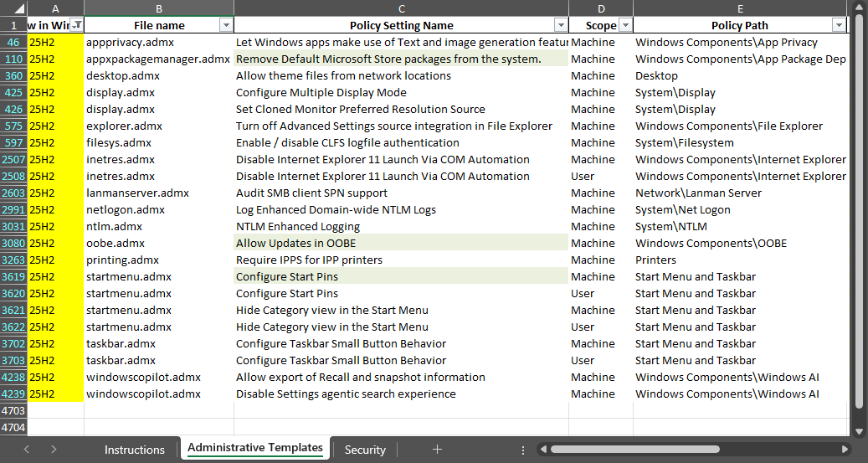This screenshot has width=868, height=463.
Task: Click the 25H2 cell in row 46
Action: click(x=55, y=42)
